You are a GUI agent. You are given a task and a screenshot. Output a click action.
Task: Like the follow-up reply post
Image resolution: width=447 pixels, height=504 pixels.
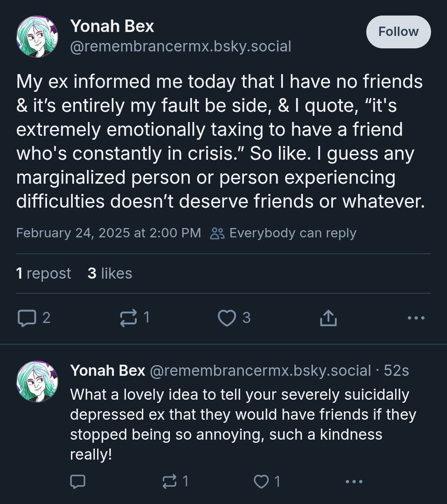point(261,481)
